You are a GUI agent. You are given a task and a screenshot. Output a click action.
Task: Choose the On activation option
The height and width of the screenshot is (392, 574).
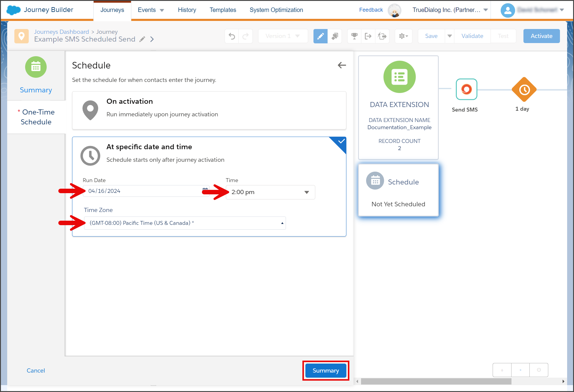(209, 110)
